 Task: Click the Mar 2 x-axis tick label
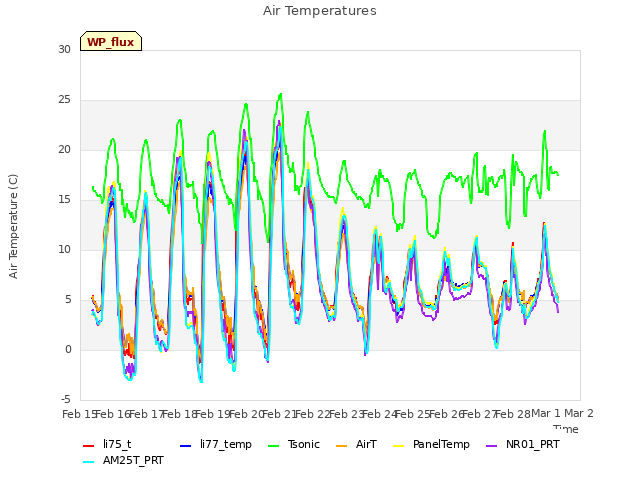coord(579,414)
